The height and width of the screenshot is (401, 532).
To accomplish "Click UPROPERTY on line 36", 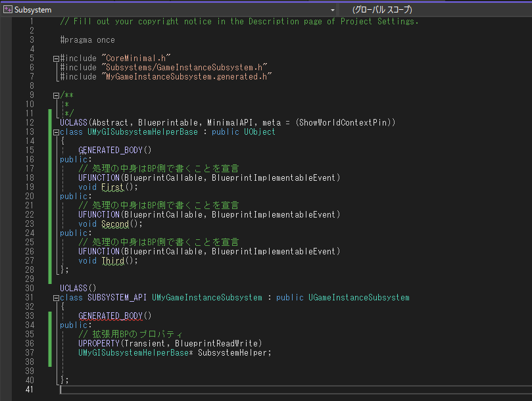I will pos(99,344).
